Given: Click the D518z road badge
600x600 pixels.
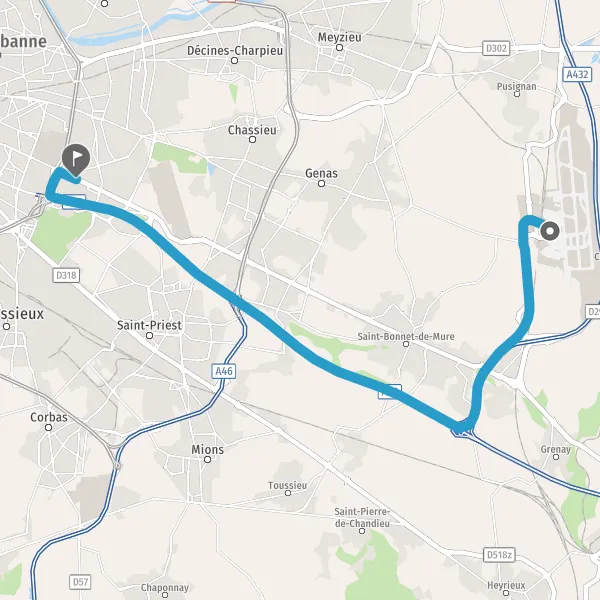Looking at the screenshot, I should pos(499,554).
